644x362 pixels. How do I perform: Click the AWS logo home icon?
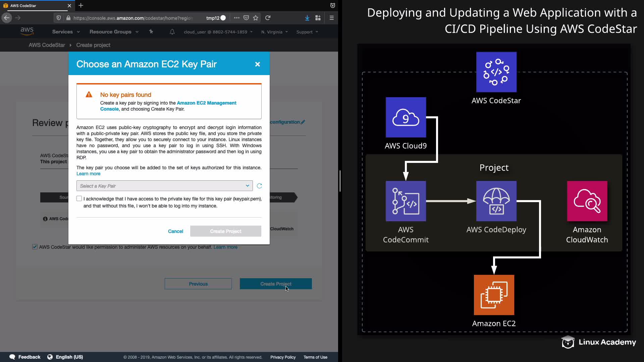[27, 32]
